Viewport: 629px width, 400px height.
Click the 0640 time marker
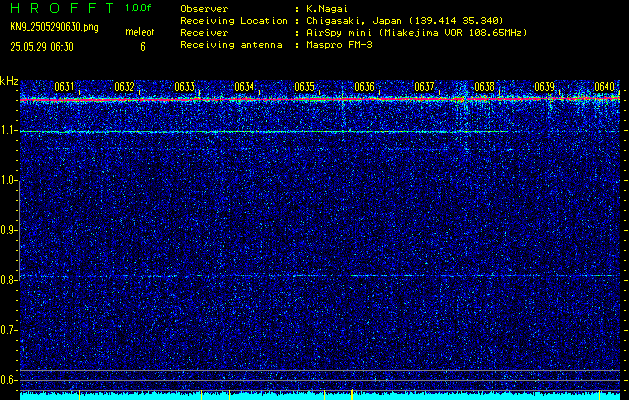click(x=604, y=87)
